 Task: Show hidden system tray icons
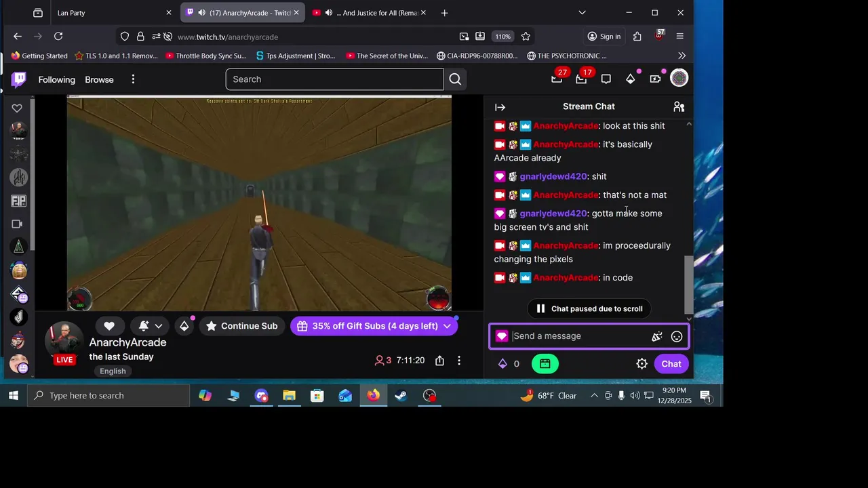point(594,395)
